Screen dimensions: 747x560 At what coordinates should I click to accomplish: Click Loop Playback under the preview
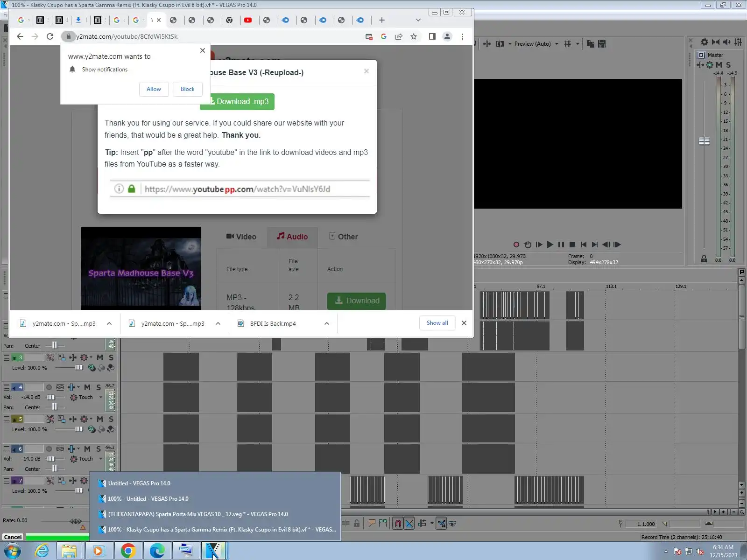pos(528,245)
